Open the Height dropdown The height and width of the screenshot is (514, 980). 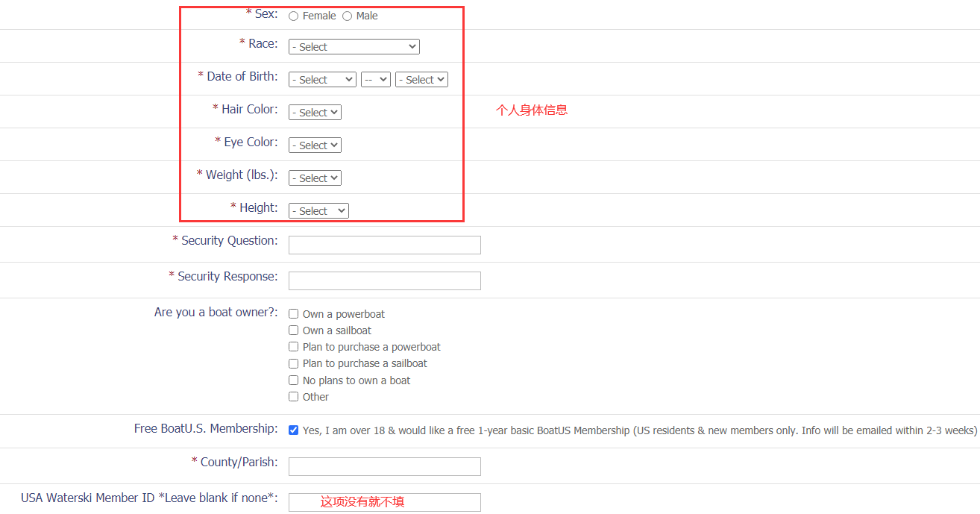pos(318,211)
